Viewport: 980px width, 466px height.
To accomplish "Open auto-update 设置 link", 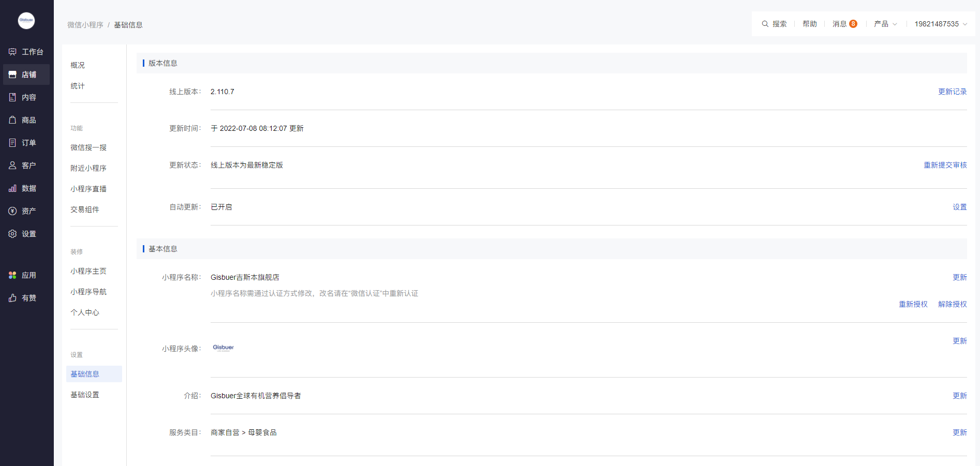I will (x=960, y=207).
